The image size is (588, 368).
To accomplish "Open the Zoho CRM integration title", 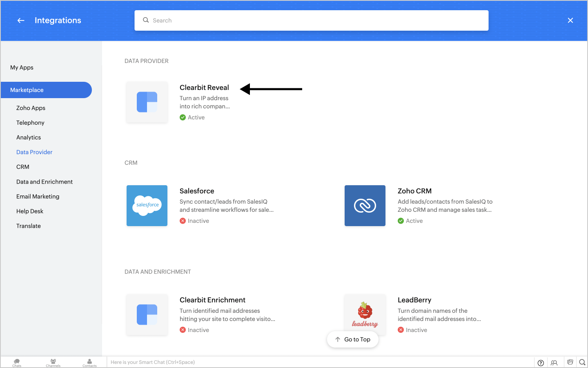I will click(x=414, y=191).
